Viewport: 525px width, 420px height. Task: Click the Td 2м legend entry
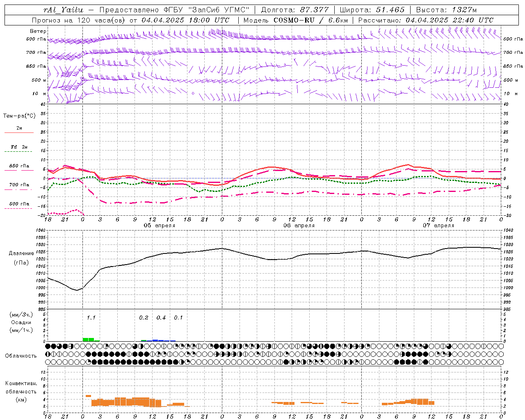pos(19,149)
